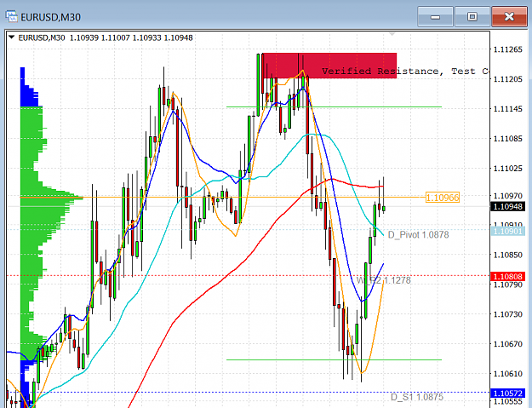Click the OHLC values in chart header
This screenshot has height=408, width=532.
coord(131,37)
